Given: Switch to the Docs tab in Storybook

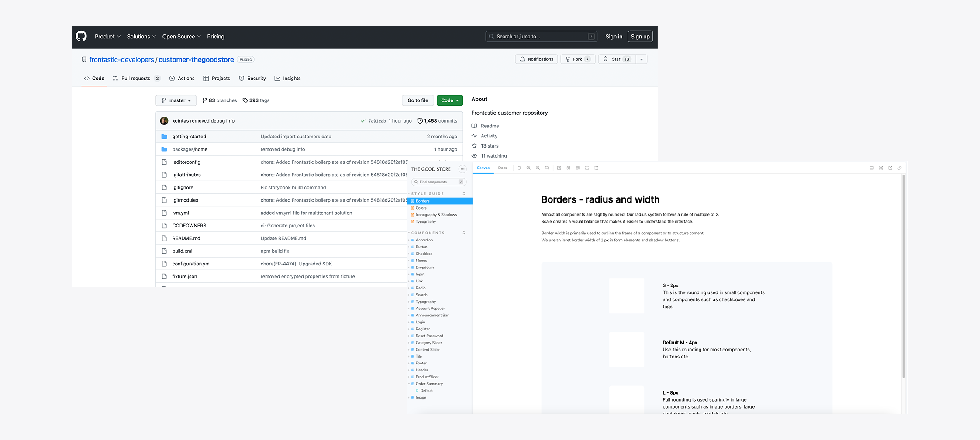Looking at the screenshot, I should tap(503, 168).
